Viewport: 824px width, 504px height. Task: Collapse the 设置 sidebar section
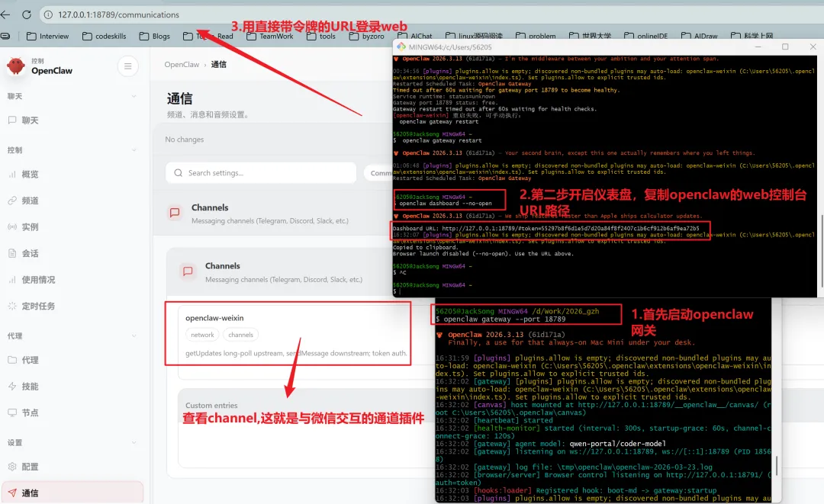[134, 442]
